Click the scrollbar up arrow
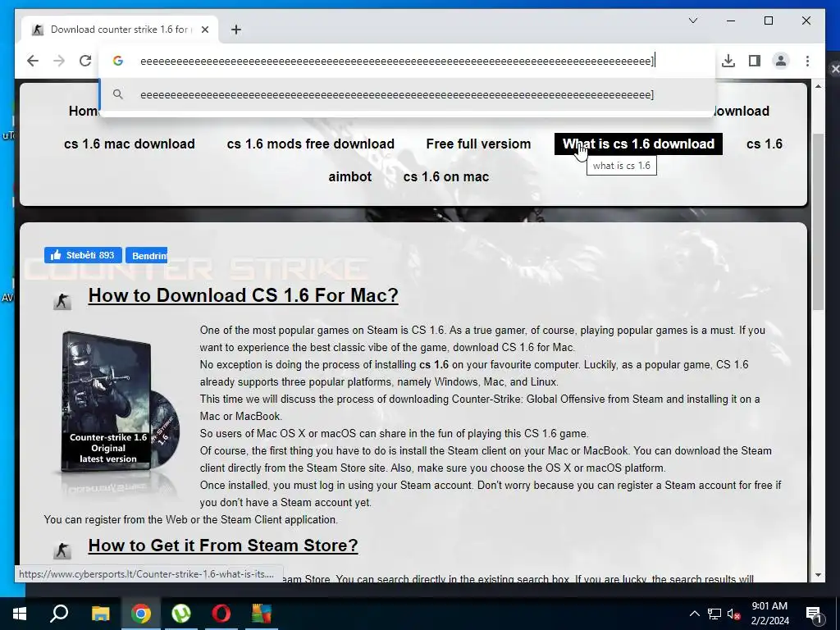 coord(818,86)
